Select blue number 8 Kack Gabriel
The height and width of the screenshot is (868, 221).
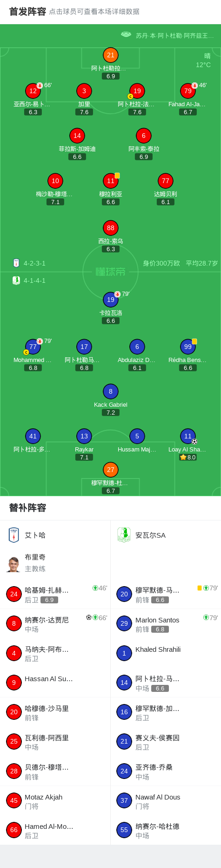coord(111,391)
